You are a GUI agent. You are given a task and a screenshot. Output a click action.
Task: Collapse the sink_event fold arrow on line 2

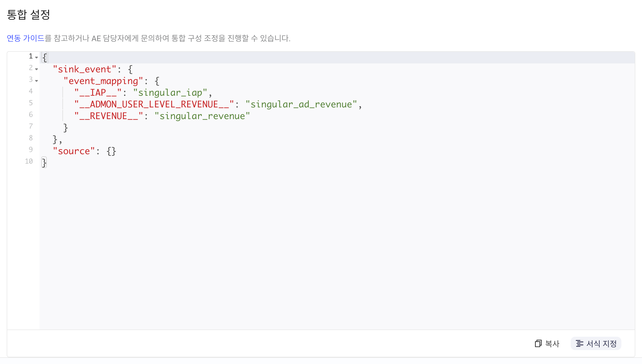click(x=37, y=69)
